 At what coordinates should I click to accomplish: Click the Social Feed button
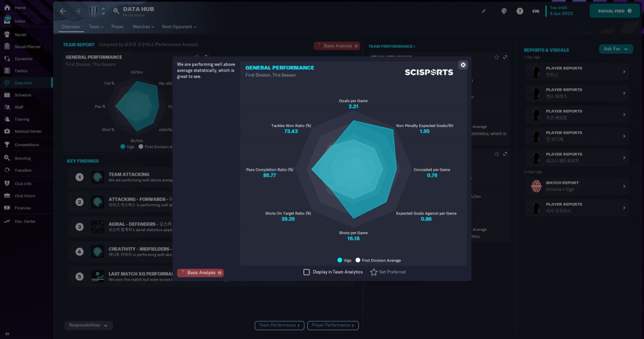point(615,11)
